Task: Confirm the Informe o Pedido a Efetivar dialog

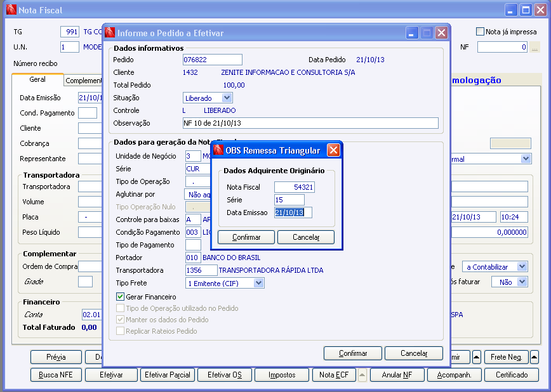Action: pos(352,353)
